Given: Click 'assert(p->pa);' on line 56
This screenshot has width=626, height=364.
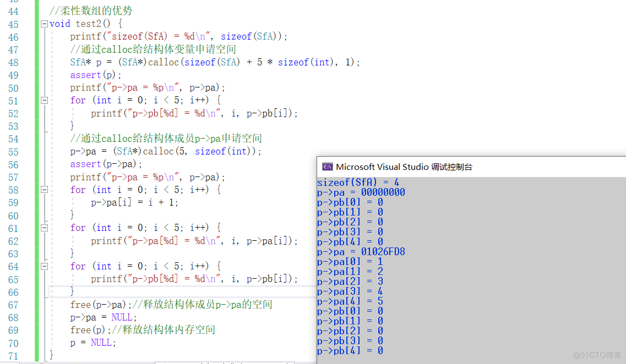Looking at the screenshot, I should pos(106,164).
